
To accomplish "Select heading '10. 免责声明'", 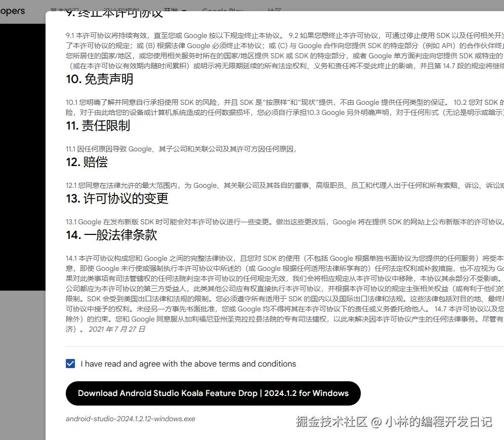I will tap(100, 79).
